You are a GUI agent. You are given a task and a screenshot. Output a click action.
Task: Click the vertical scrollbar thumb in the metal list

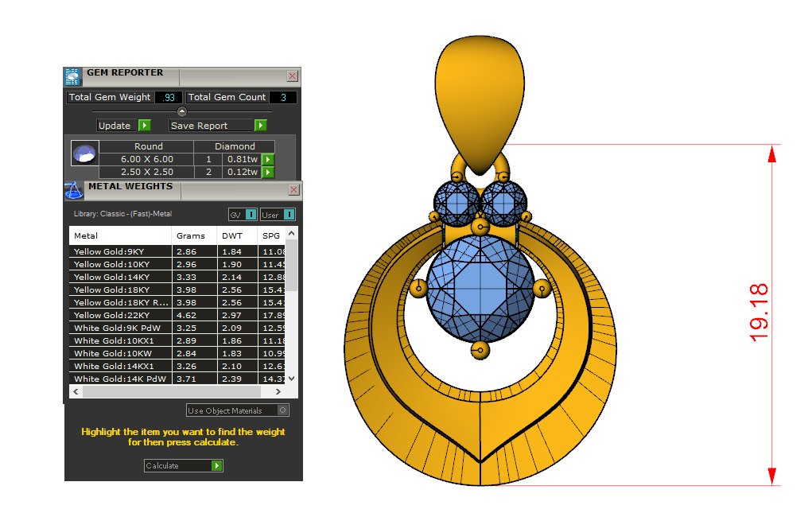pyautogui.click(x=292, y=265)
